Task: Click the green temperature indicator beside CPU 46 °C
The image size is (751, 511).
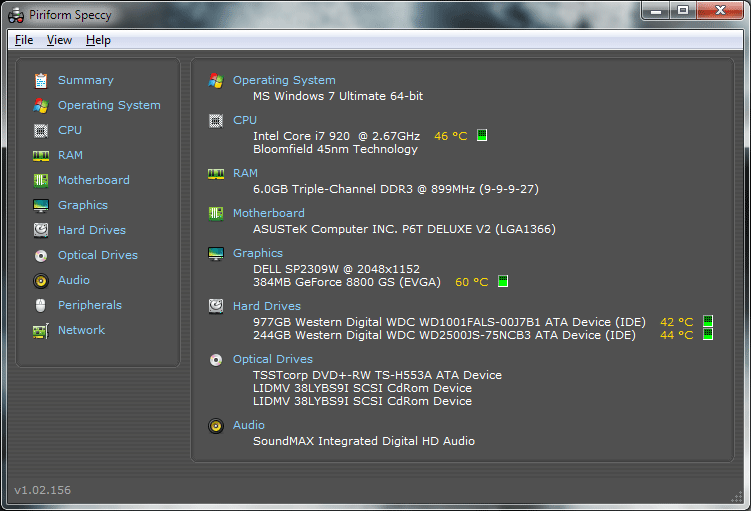Action: 482,135
